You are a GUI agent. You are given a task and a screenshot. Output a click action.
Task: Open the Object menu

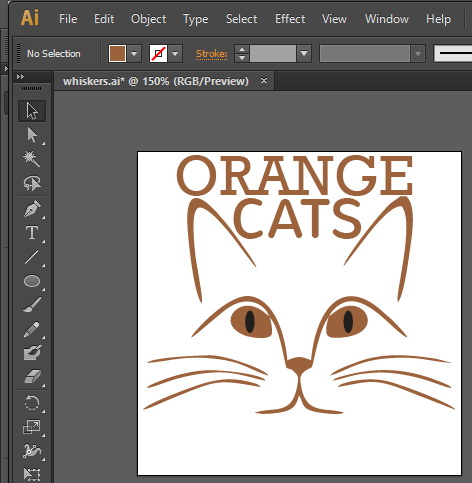point(148,19)
